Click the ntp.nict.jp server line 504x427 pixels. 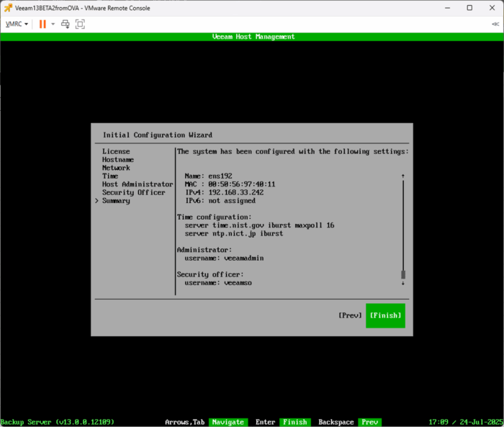[234, 234]
